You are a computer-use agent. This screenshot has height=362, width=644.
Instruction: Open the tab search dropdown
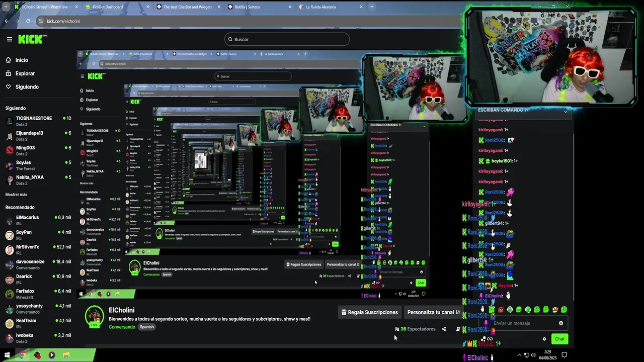click(x=6, y=7)
